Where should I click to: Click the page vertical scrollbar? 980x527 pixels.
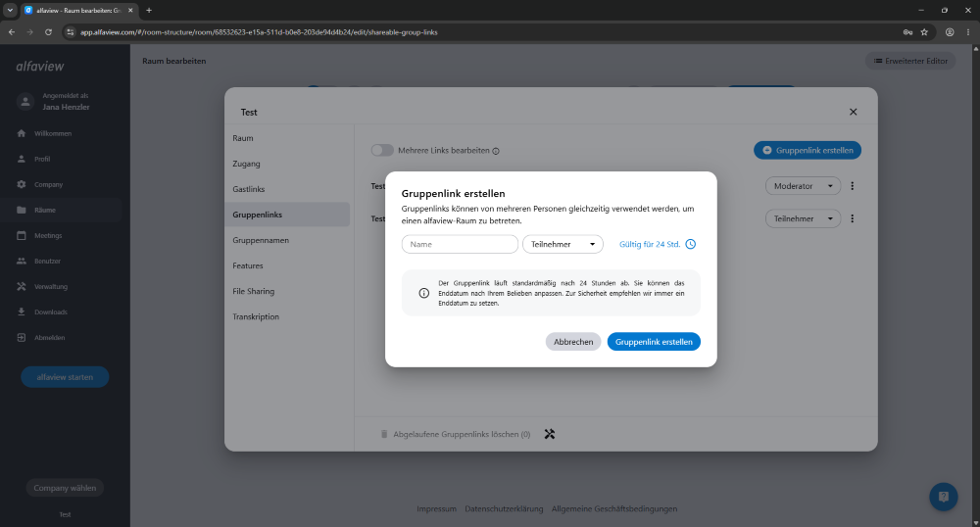click(976, 285)
